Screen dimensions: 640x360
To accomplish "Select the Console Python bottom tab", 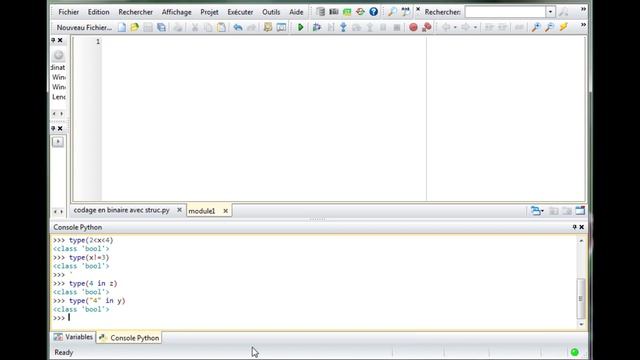I will [x=129, y=338].
